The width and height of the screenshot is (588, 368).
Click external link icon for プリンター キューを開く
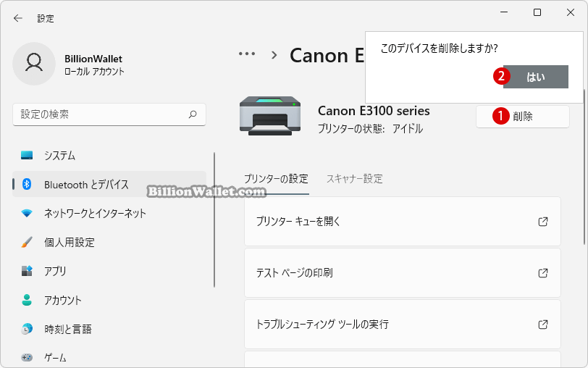[x=543, y=222]
